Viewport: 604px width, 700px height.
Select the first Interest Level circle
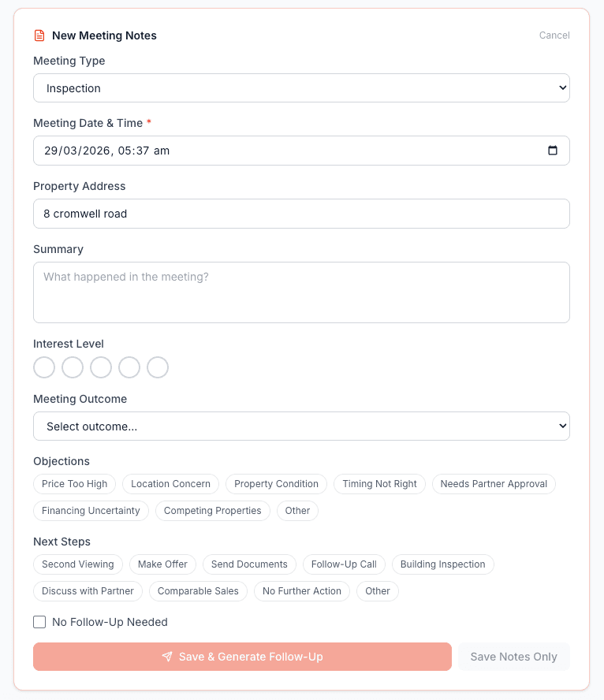(44, 367)
